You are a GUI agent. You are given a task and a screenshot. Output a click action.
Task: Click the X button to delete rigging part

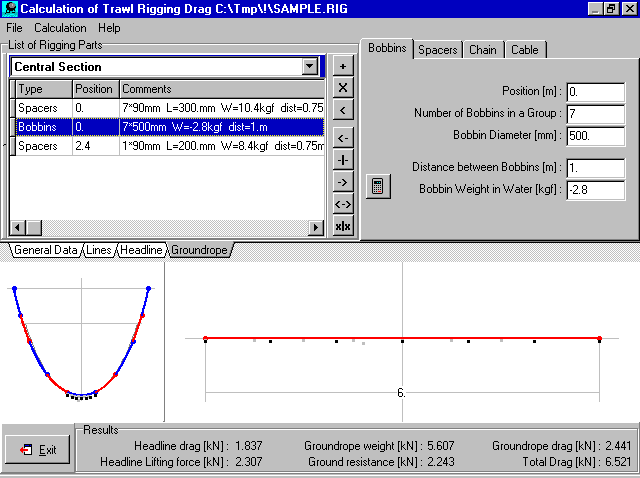[x=343, y=88]
